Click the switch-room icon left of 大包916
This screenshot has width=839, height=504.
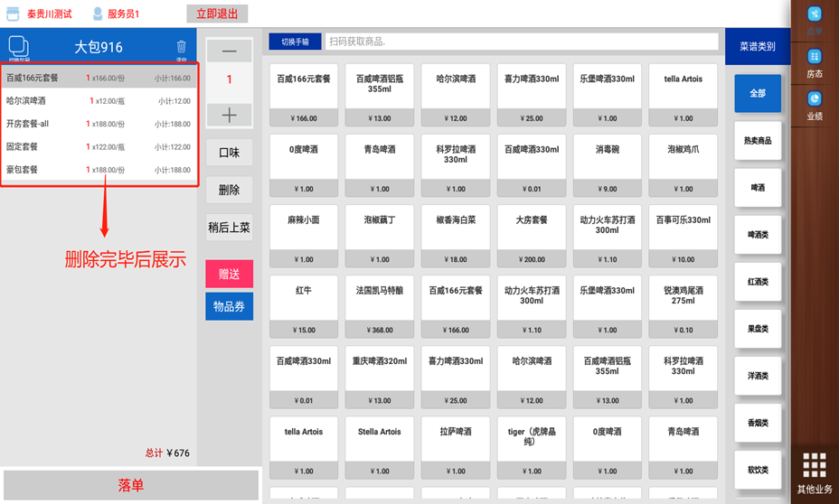19,47
